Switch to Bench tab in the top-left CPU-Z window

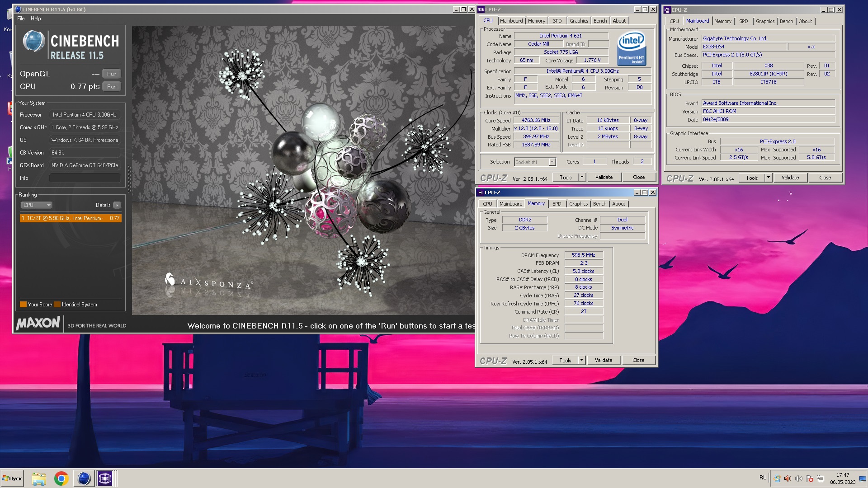[x=600, y=21]
